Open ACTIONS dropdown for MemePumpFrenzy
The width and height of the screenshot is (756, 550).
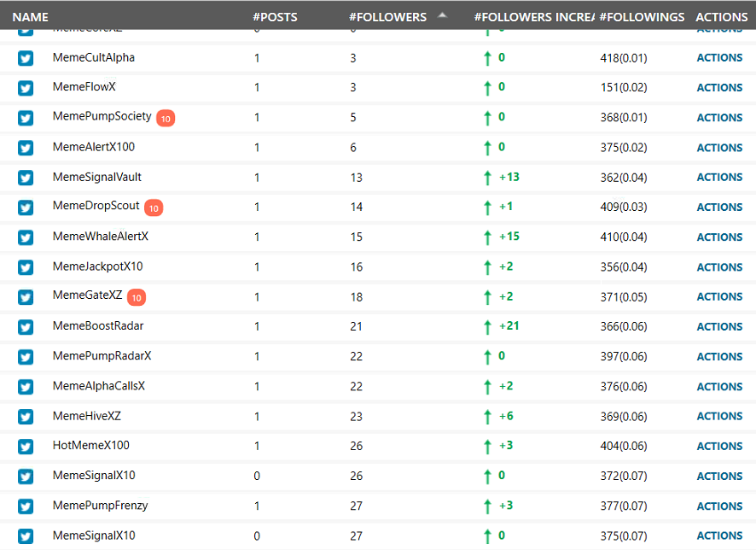coord(719,506)
